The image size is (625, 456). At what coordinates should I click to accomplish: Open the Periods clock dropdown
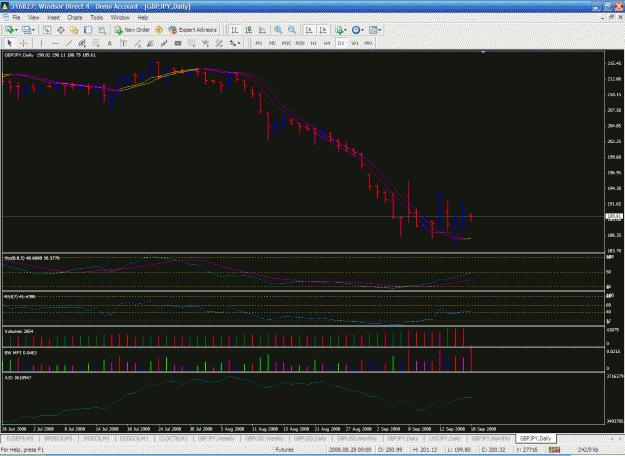362,30
